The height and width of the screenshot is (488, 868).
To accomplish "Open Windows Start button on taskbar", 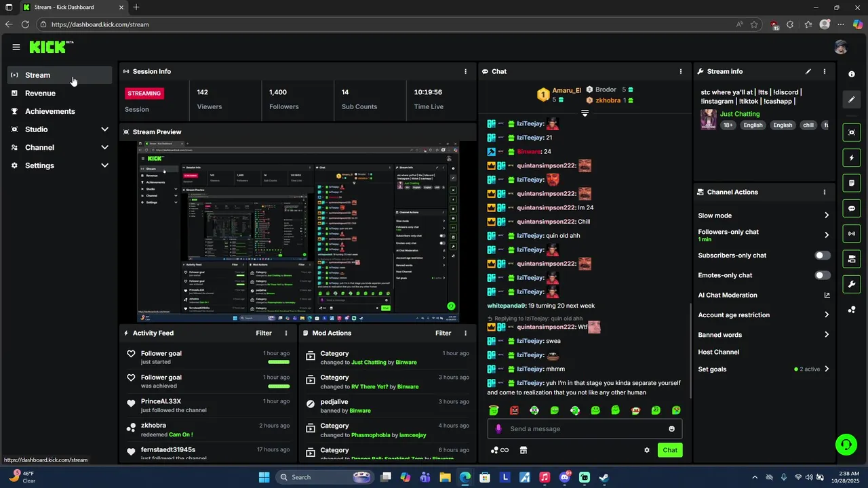I will (264, 477).
